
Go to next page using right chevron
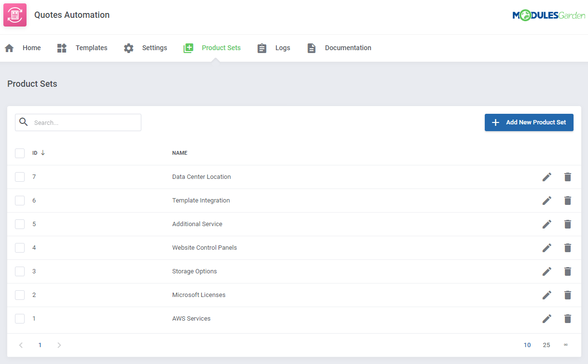click(x=59, y=345)
